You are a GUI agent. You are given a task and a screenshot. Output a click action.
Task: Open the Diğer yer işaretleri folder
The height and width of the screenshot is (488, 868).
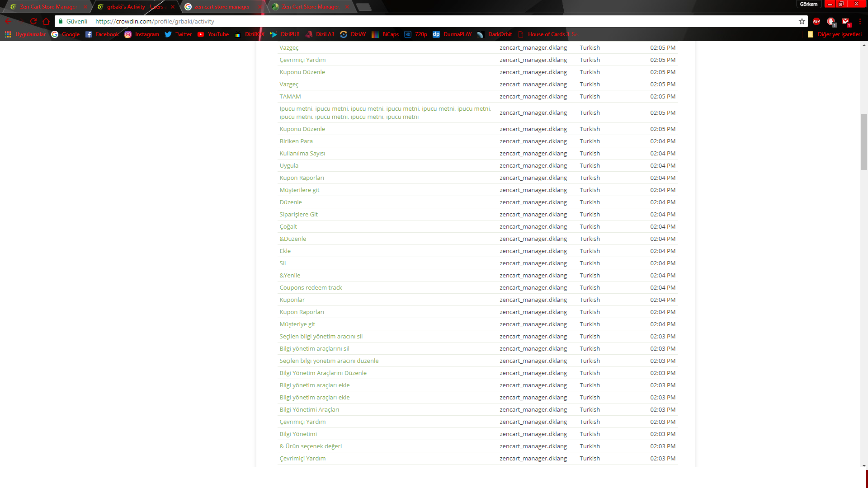tap(835, 34)
